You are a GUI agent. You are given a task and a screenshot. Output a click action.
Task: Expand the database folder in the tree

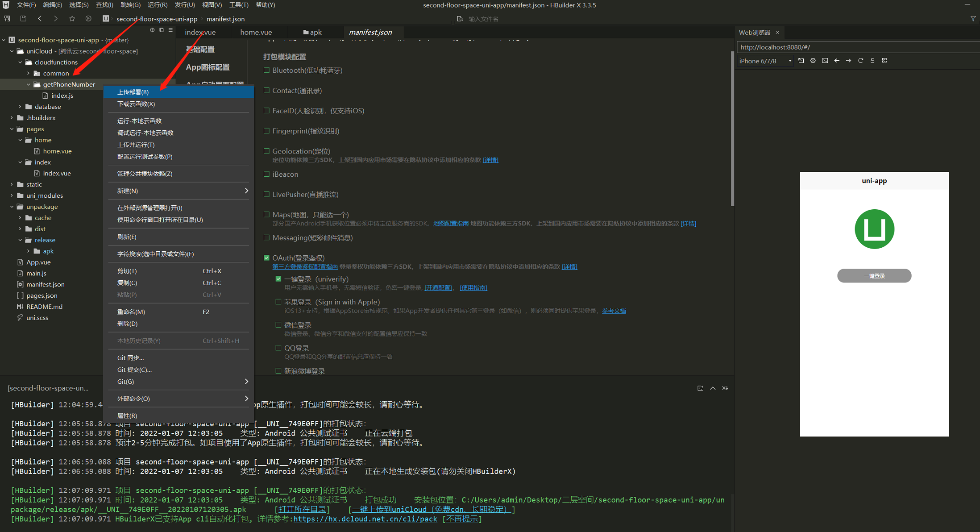[x=20, y=107]
